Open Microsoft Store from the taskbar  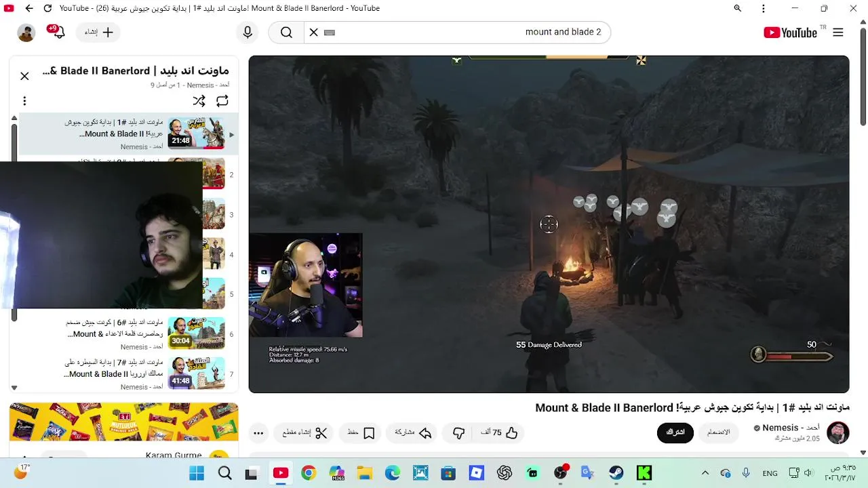point(448,473)
